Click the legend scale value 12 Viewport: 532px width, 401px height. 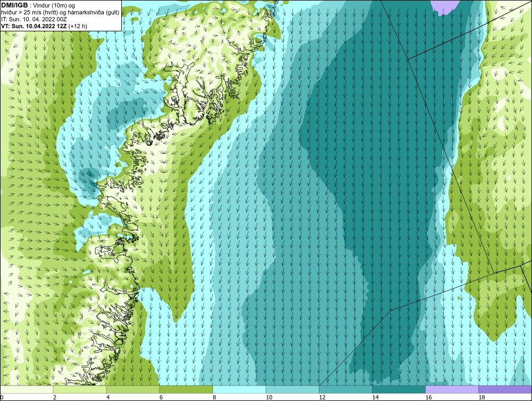pyautogui.click(x=322, y=397)
